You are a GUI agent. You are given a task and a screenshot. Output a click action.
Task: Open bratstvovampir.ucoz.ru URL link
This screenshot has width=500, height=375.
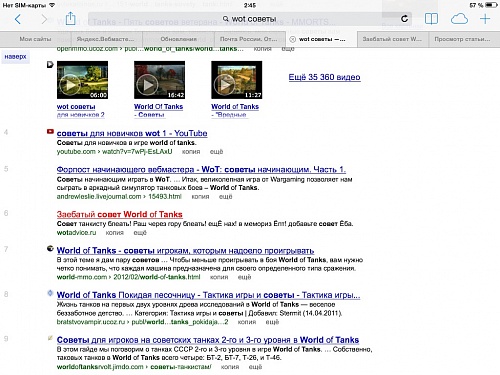click(x=142, y=322)
